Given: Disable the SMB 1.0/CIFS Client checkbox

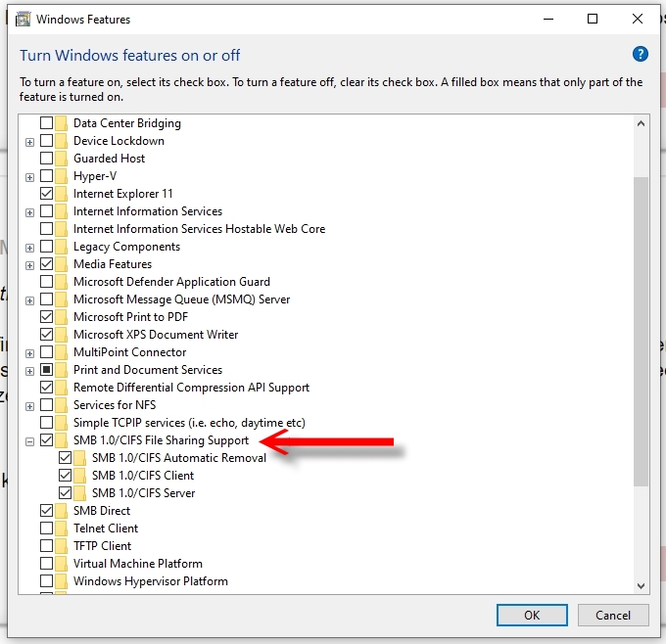Looking at the screenshot, I should pyautogui.click(x=65, y=475).
